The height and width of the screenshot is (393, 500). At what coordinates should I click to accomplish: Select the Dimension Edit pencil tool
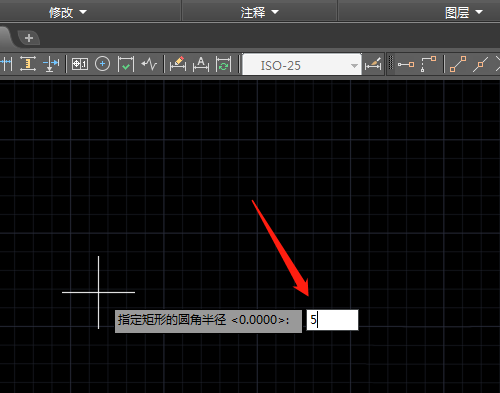178,64
